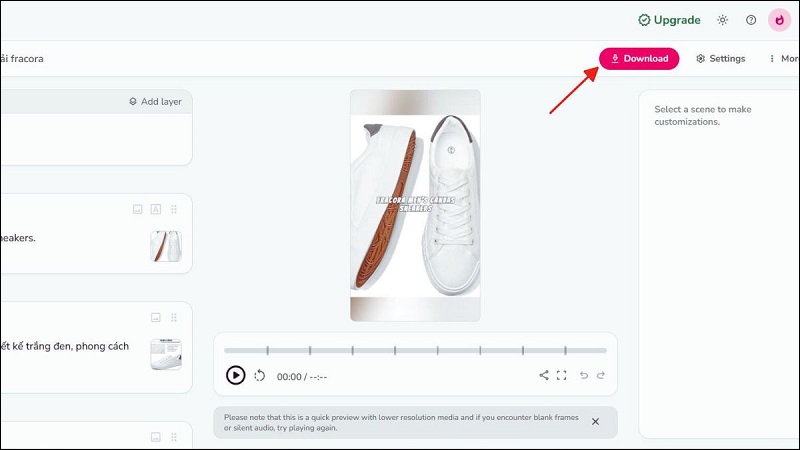
Task: Open the user profile avatar
Action: pos(779,20)
